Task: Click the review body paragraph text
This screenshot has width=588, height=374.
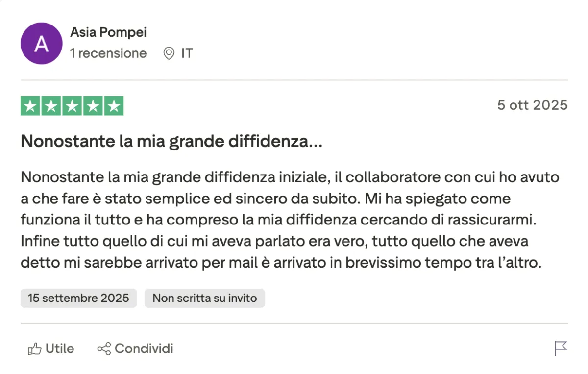Action: [289, 220]
